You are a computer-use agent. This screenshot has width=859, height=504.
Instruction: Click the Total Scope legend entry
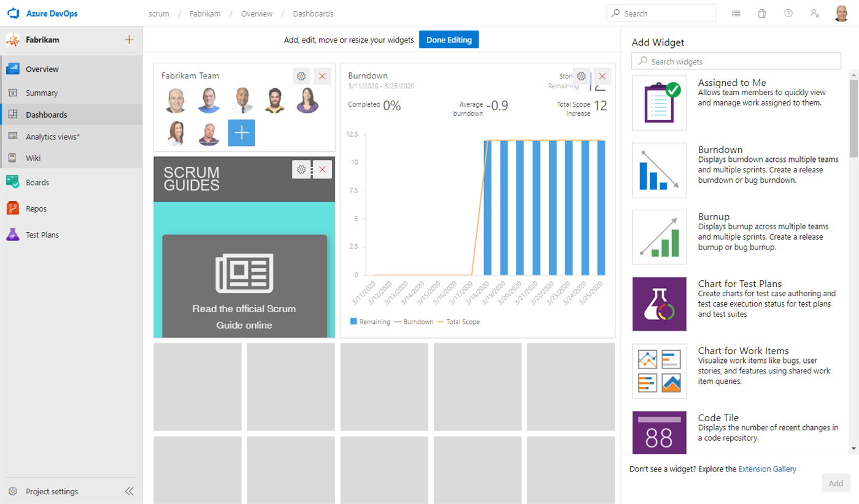458,322
